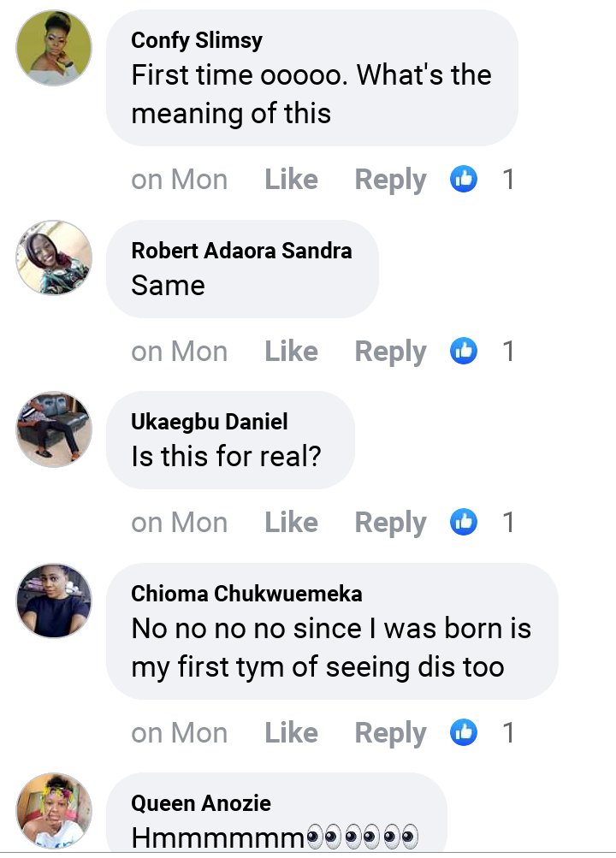Like Robert Adaora Sandra's "Same" comment

[291, 351]
